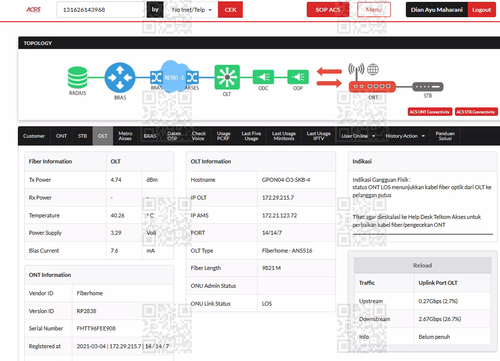Switch to the STB tab
The width and height of the screenshot is (500, 361).
point(82,136)
